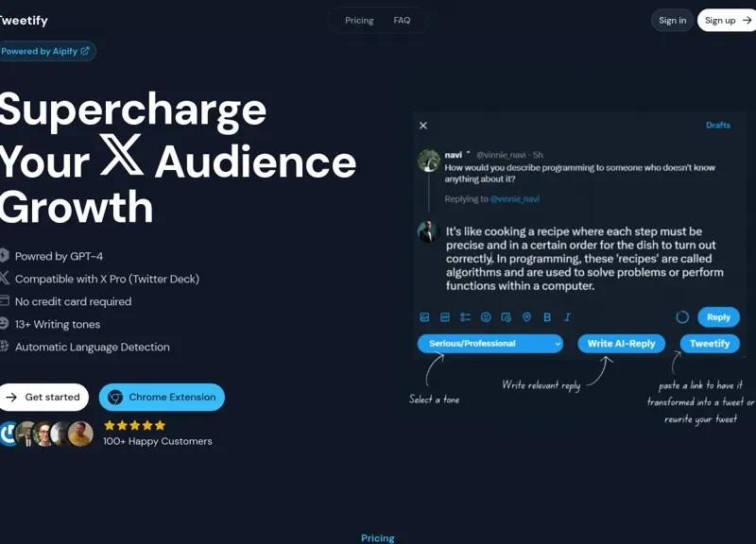Close the reply composer with X
Screen dimensions: 756x544
423,126
